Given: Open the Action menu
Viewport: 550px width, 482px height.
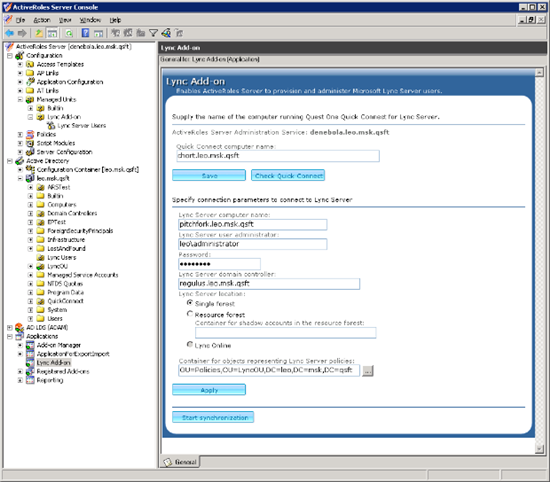Looking at the screenshot, I should tap(42, 20).
